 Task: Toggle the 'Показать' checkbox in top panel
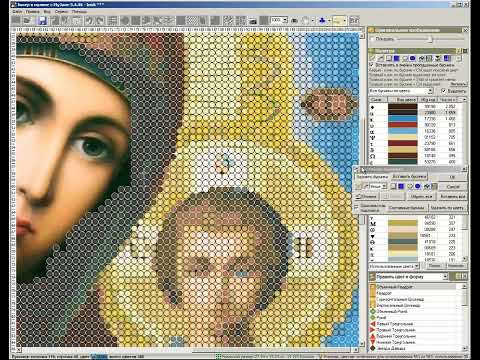(372, 39)
